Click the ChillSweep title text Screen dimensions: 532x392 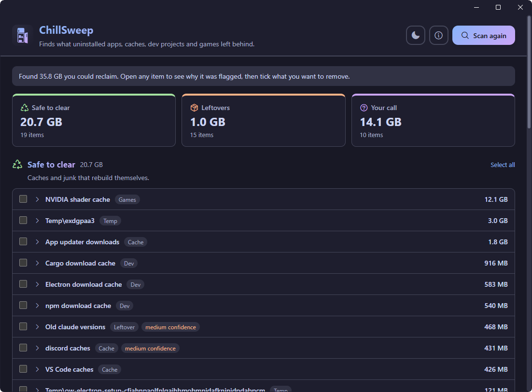(66, 30)
